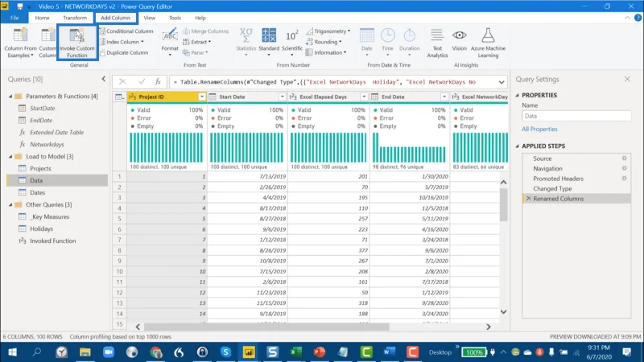Image resolution: width=644 pixels, height=362 pixels.
Task: Open Project ID column filter dropdown
Action: [x=202, y=97]
